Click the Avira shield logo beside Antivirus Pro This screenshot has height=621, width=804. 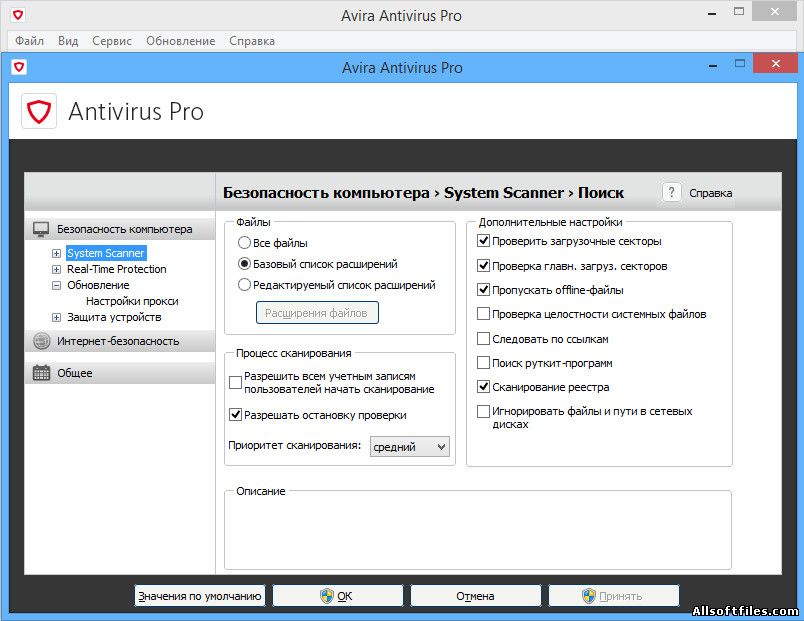tap(39, 111)
